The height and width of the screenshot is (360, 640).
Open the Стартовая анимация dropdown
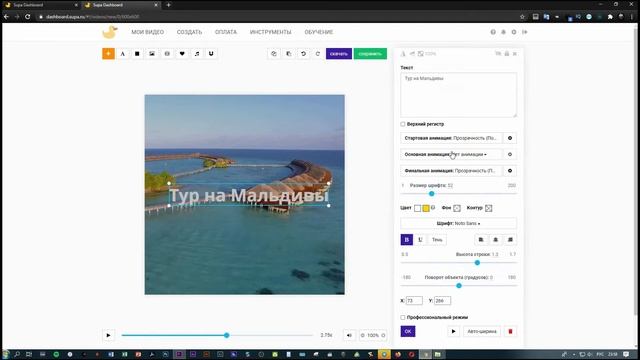tap(451, 138)
